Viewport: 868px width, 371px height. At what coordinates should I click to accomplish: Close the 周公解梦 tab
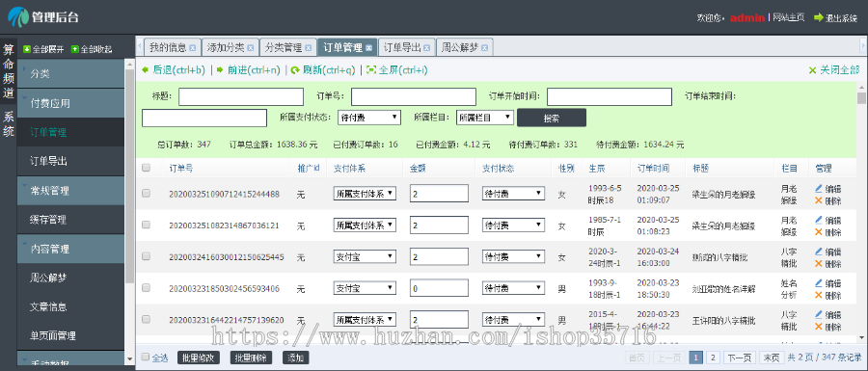point(484,48)
